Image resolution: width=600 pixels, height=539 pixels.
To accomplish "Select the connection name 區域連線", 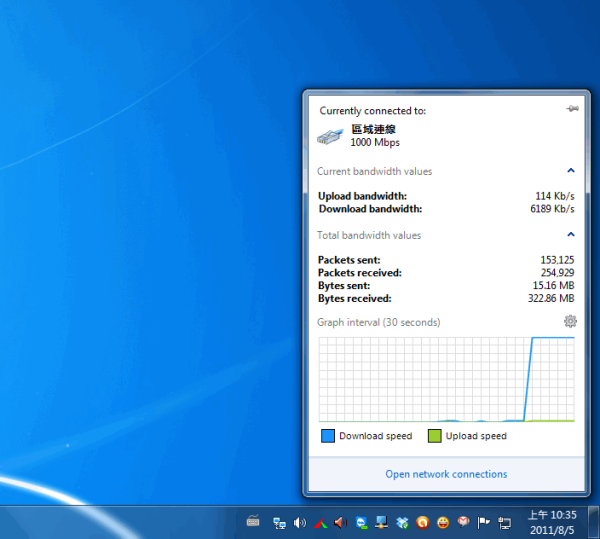I will click(372, 129).
